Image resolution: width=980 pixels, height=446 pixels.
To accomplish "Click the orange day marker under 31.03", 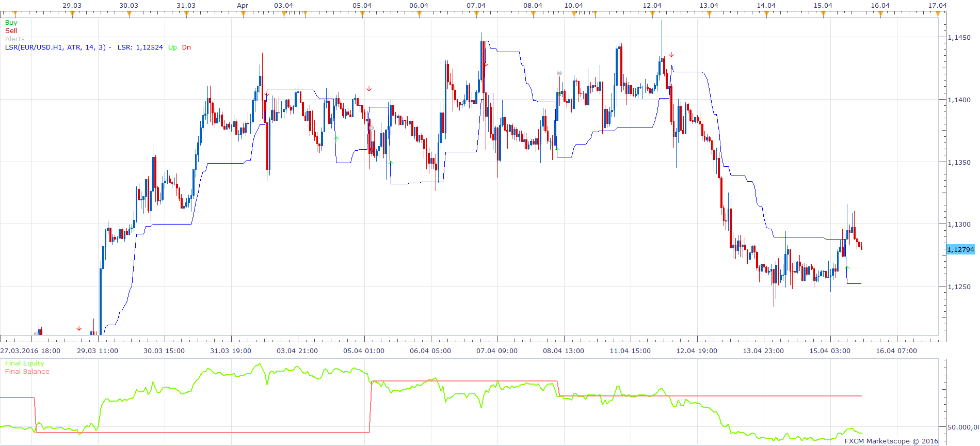I will (x=186, y=14).
